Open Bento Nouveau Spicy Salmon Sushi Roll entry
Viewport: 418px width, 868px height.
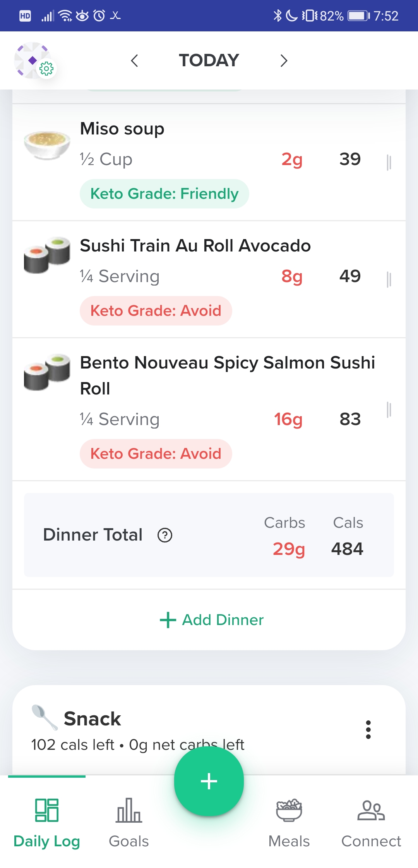pyautogui.click(x=209, y=410)
